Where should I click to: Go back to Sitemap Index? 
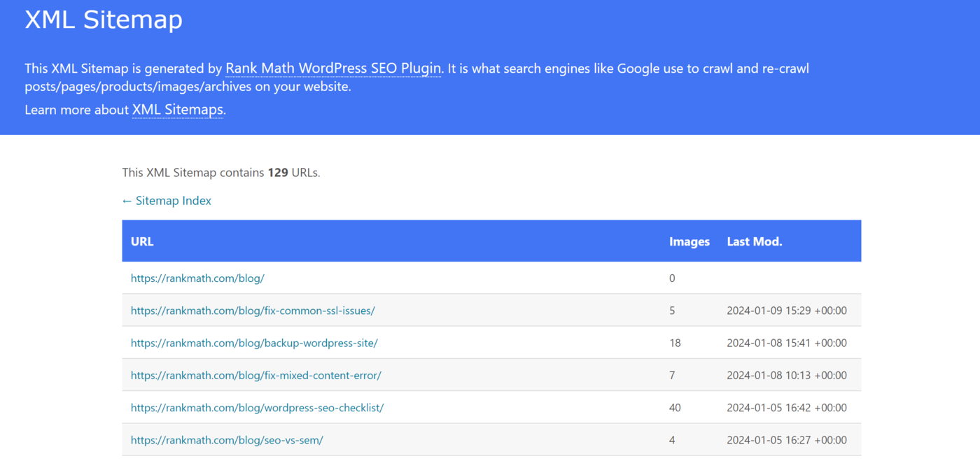[167, 201]
